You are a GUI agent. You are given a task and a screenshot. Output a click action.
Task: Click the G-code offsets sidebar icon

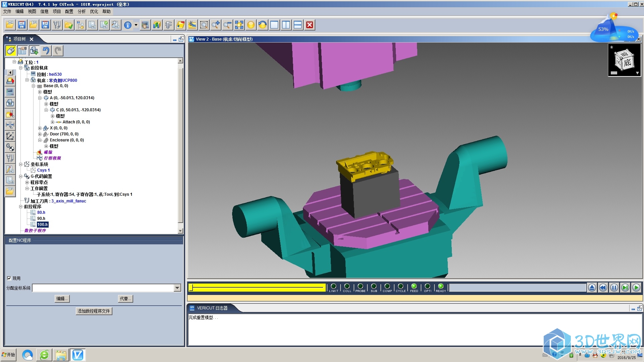point(10,147)
